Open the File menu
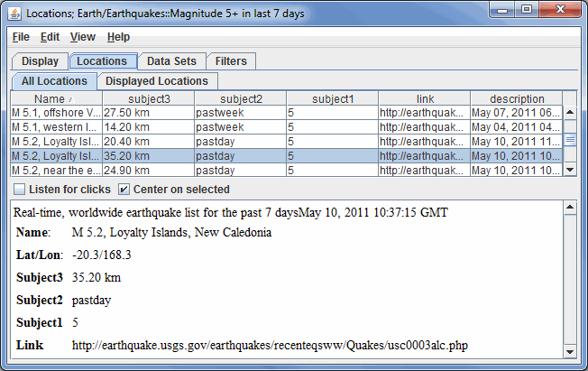This screenshot has width=588, height=371. coord(21,37)
